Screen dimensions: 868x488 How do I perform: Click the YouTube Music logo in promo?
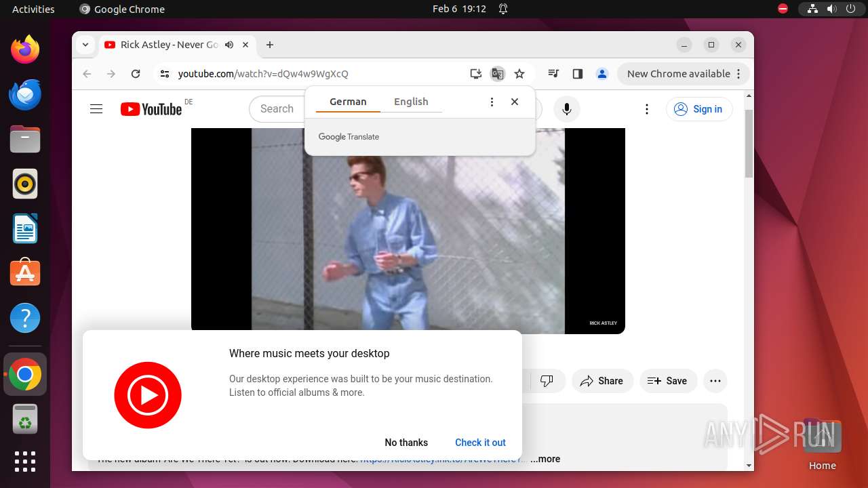148,395
